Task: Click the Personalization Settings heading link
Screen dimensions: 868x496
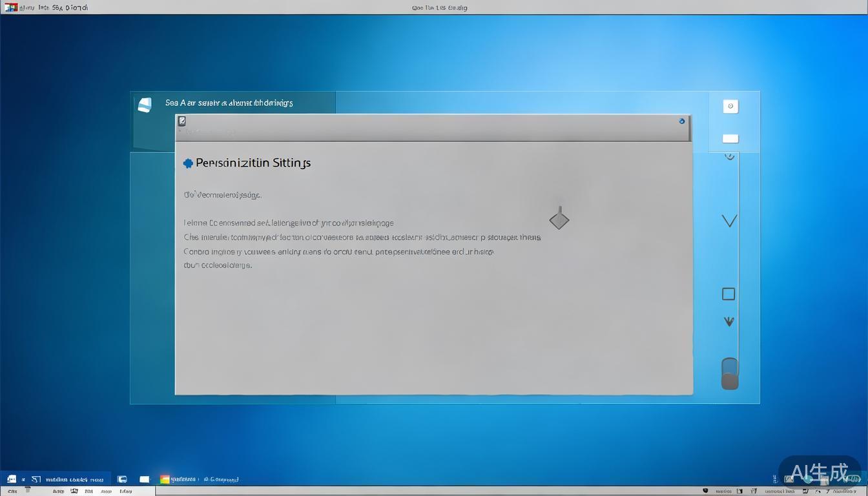Action: (252, 163)
